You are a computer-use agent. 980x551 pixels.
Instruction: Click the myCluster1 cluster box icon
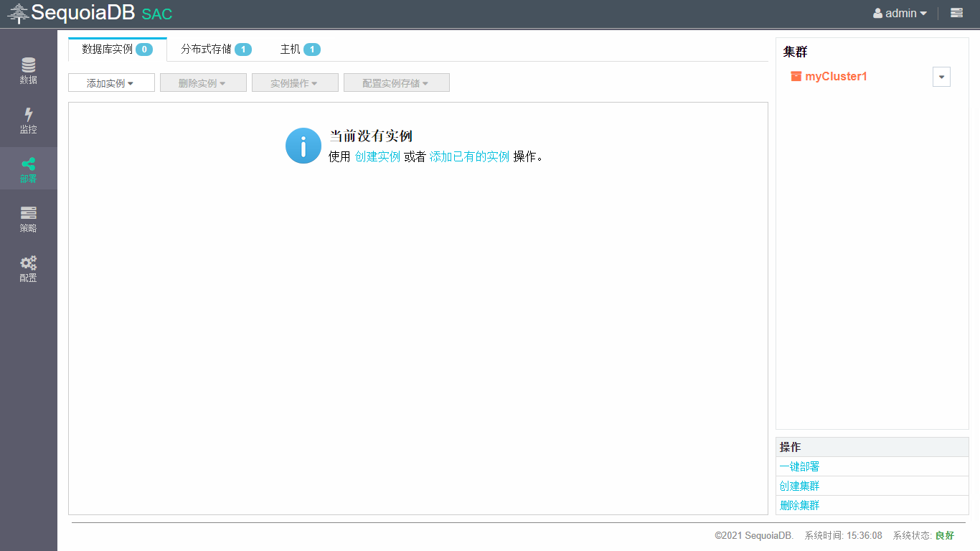pyautogui.click(x=796, y=76)
